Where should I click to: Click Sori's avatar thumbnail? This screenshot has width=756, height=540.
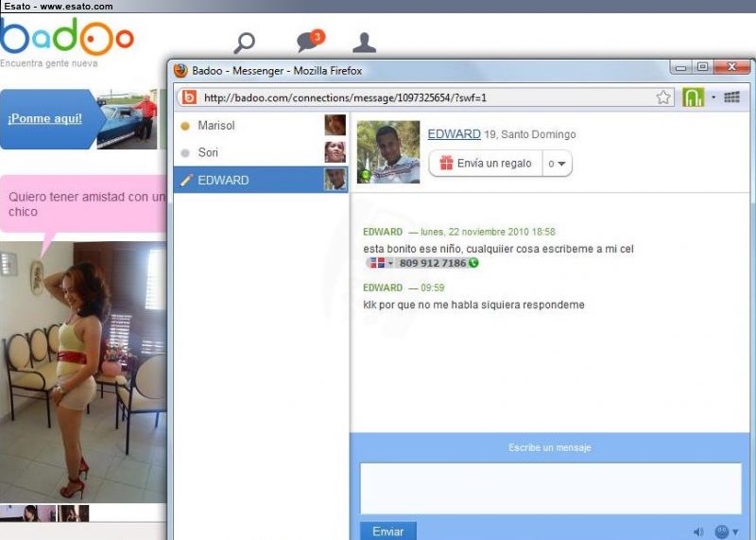click(335, 152)
